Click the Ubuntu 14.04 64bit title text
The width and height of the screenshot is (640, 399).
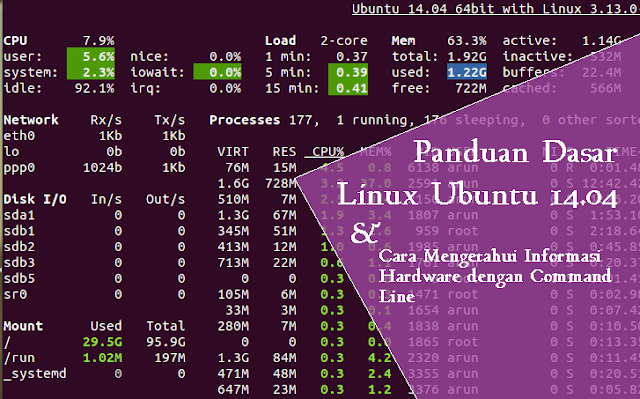(x=496, y=9)
